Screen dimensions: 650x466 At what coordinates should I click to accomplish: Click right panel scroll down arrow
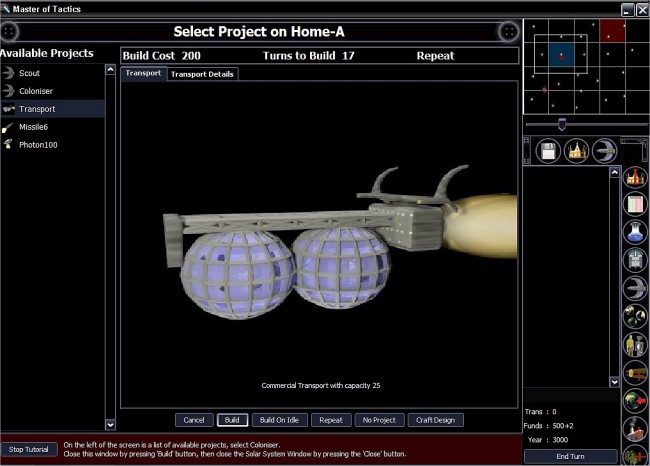[x=615, y=382]
